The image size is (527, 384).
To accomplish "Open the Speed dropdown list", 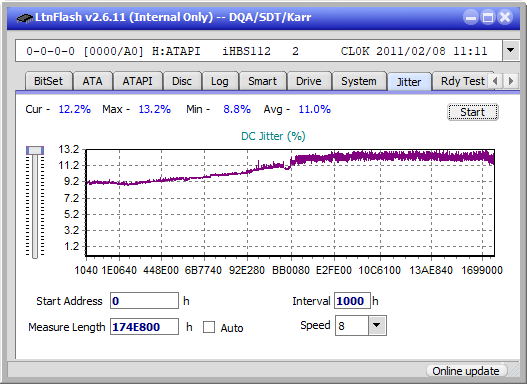I will (x=377, y=325).
